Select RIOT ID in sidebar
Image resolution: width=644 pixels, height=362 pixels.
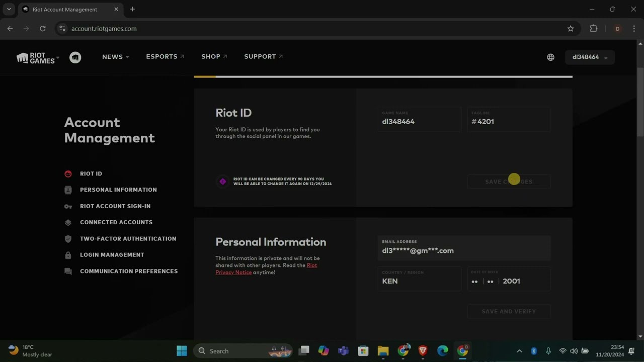pos(91,173)
